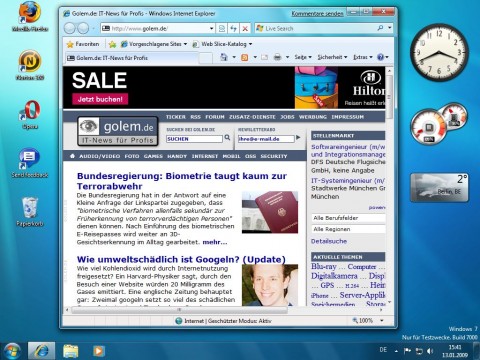
Task: Click the golem.de search magnifier icon
Action: (x=227, y=137)
